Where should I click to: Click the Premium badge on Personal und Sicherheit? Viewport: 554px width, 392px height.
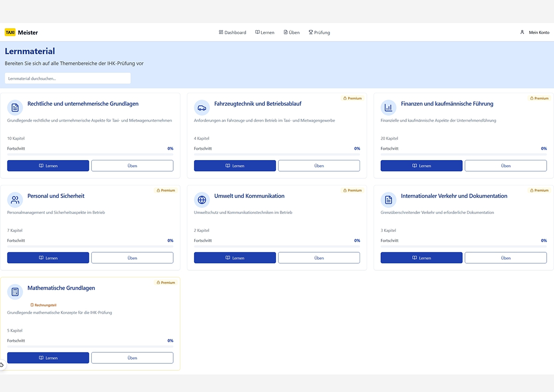coord(166,190)
